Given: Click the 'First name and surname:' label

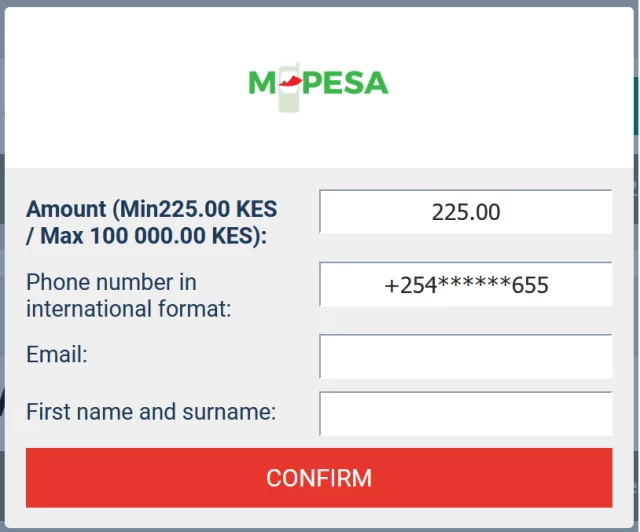Looking at the screenshot, I should click(151, 412).
